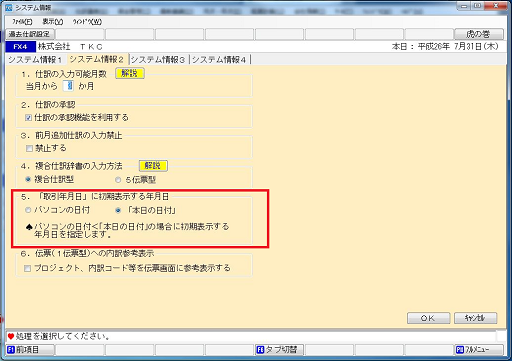Click the 当月から months input field
Screen dimensions: 512x361
[x=69, y=86]
